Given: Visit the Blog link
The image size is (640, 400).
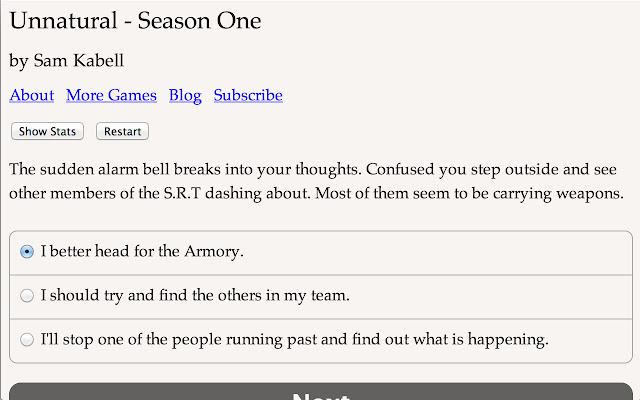Looking at the screenshot, I should point(185,96).
